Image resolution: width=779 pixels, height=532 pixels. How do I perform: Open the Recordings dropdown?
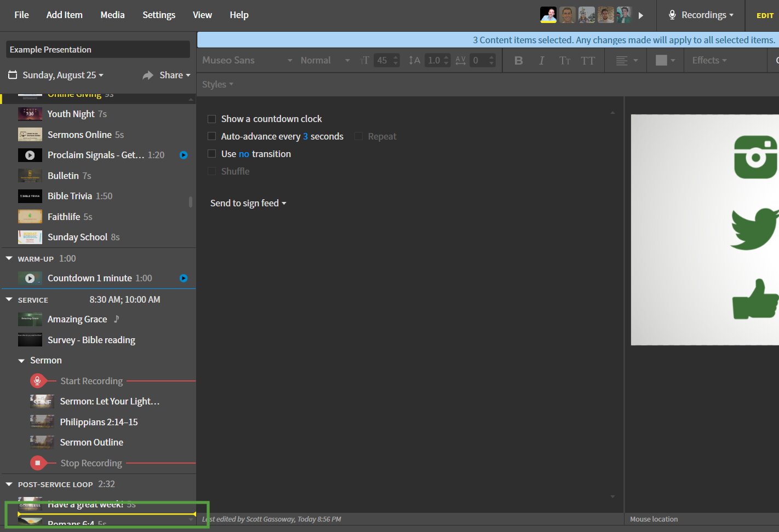pos(701,15)
